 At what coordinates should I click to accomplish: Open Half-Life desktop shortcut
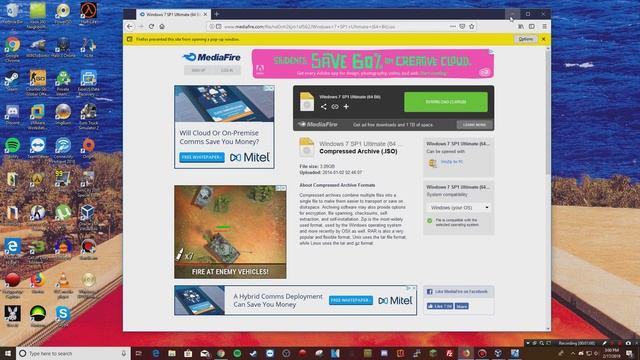(x=88, y=12)
